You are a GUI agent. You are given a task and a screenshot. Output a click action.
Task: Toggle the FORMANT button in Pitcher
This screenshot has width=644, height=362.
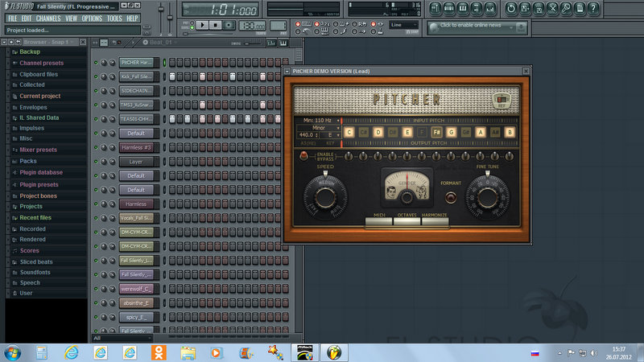pyautogui.click(x=451, y=197)
